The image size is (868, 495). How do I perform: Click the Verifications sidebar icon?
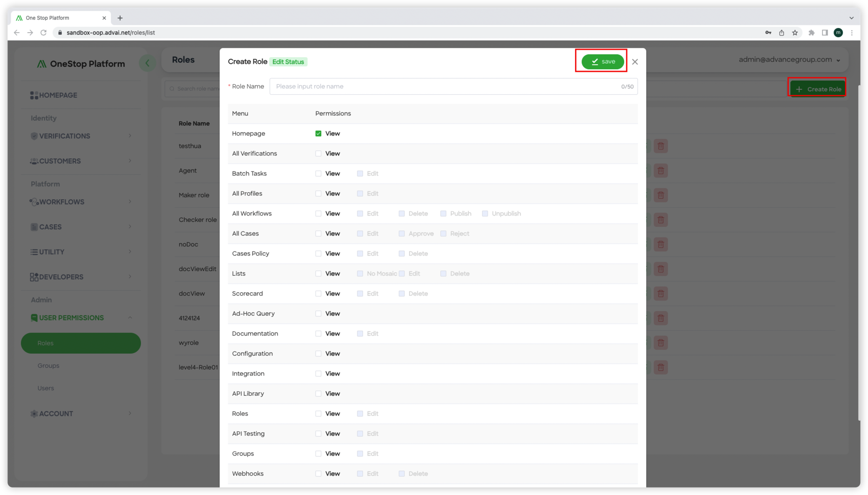pos(34,136)
